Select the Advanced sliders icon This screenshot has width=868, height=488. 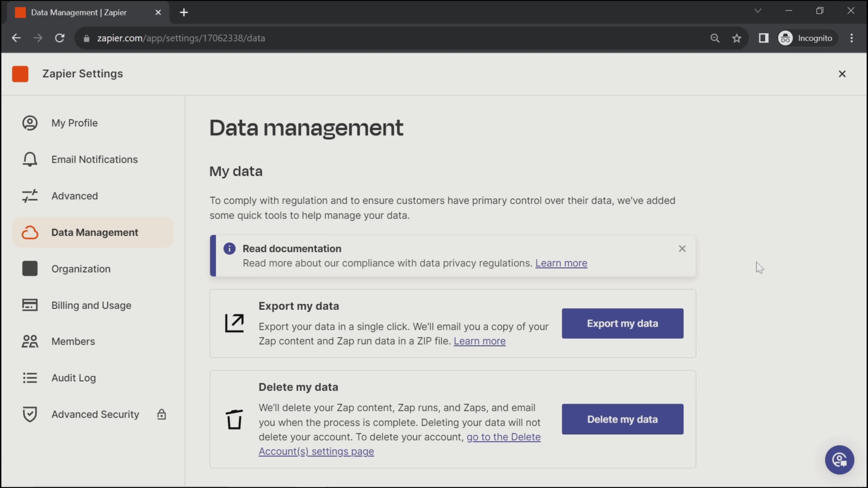tap(30, 196)
